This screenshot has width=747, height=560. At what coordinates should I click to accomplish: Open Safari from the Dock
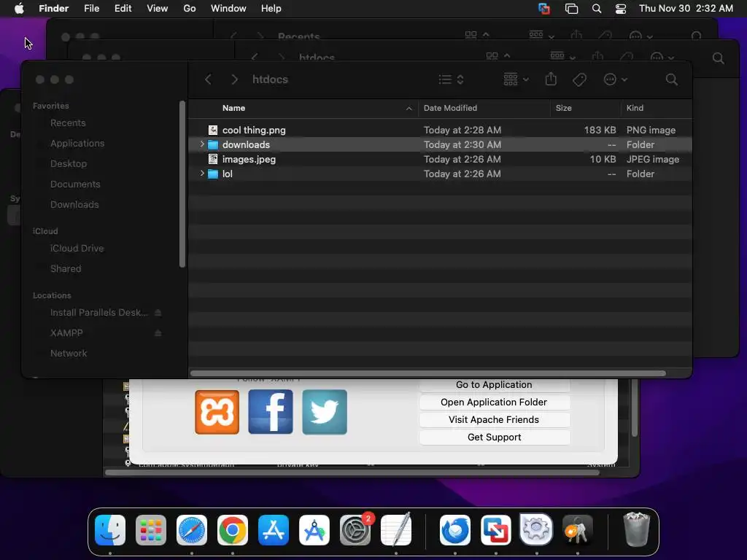click(x=192, y=530)
